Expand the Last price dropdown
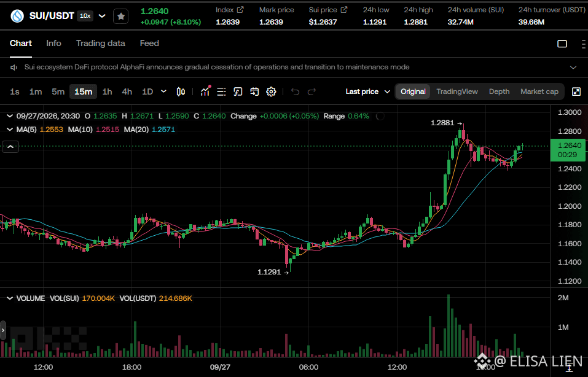The height and width of the screenshot is (377, 588). 368,92
